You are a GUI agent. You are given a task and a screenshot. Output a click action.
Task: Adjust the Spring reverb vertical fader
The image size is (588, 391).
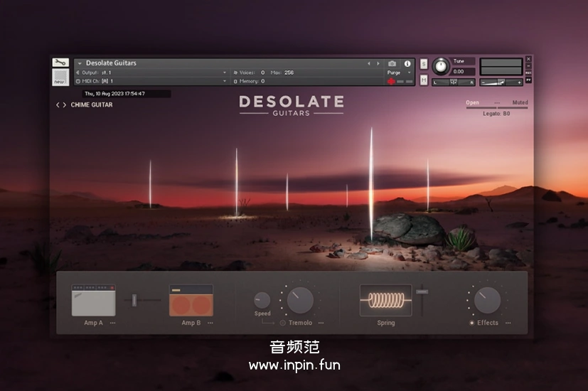click(x=422, y=300)
